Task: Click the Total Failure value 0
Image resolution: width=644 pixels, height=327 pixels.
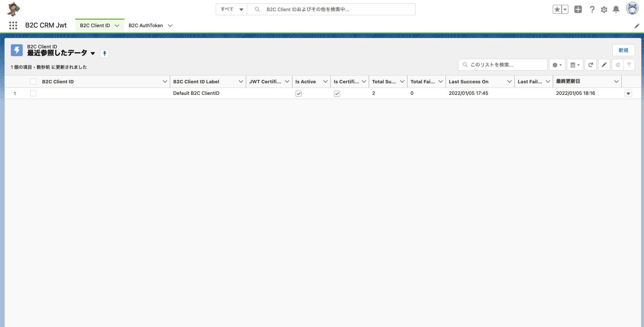Action: click(412, 93)
